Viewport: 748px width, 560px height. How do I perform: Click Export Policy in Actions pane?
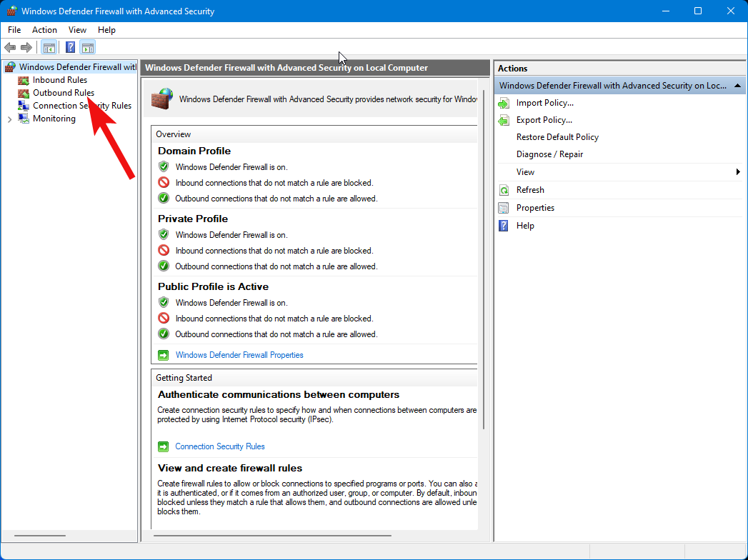pos(544,120)
